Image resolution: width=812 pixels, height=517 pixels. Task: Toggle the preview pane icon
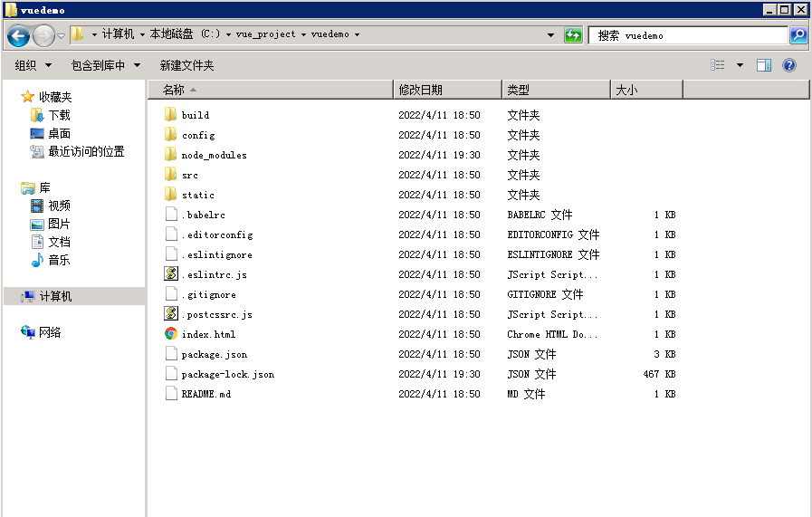click(x=764, y=65)
